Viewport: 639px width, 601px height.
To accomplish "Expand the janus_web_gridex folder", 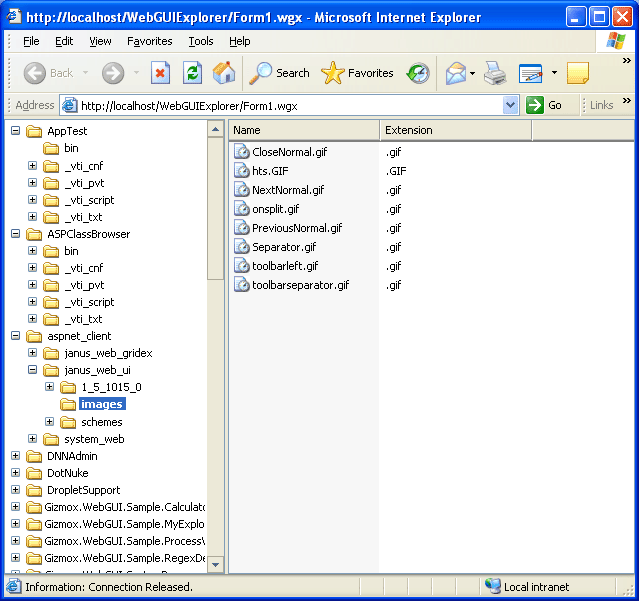I will tap(33, 353).
